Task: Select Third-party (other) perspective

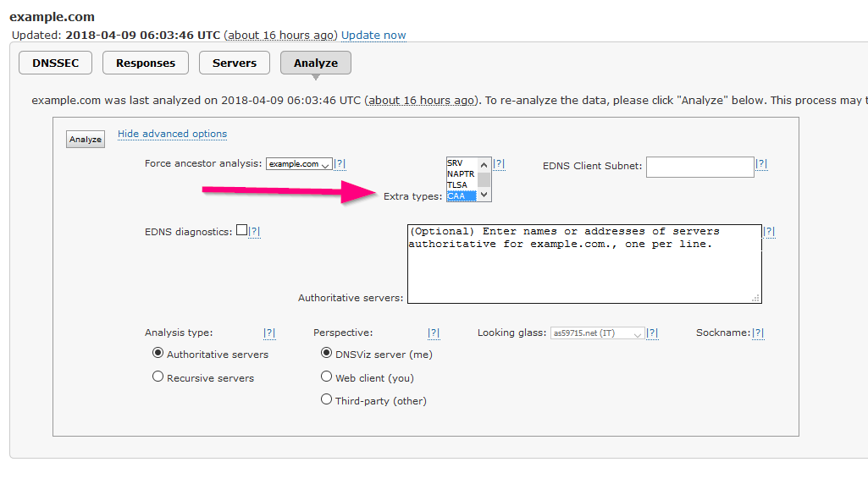Action: [x=327, y=399]
